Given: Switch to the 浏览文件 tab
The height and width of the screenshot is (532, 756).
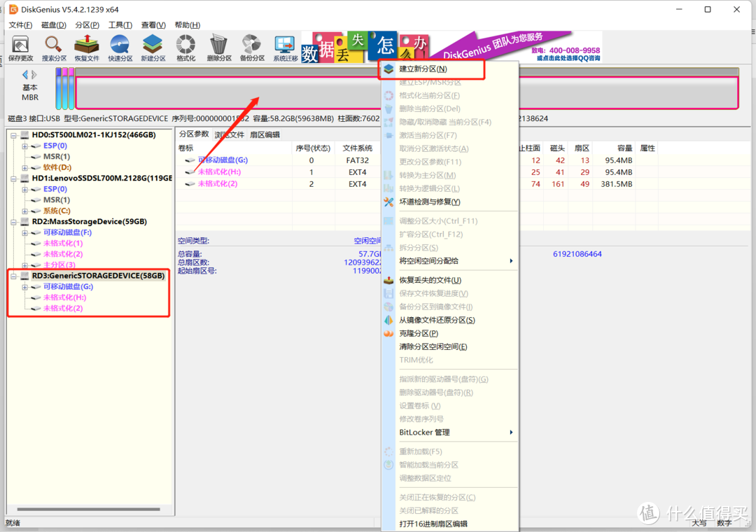Looking at the screenshot, I should coord(229,135).
